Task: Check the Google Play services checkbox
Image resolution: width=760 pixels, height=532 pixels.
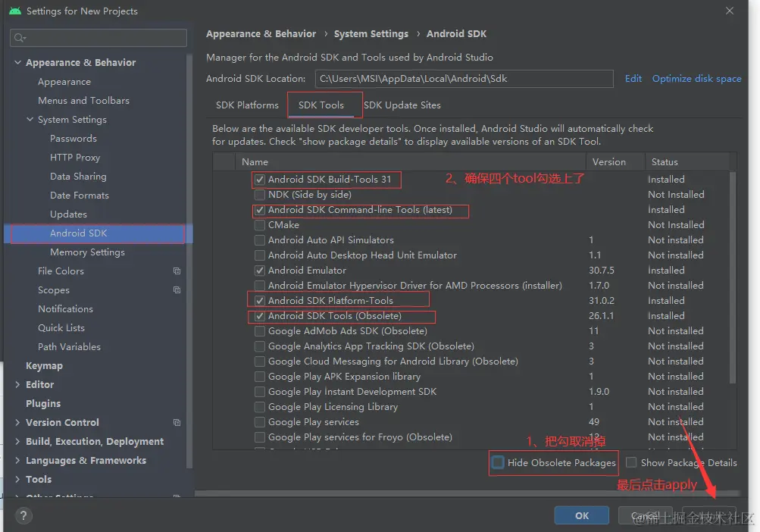Action: [x=260, y=422]
